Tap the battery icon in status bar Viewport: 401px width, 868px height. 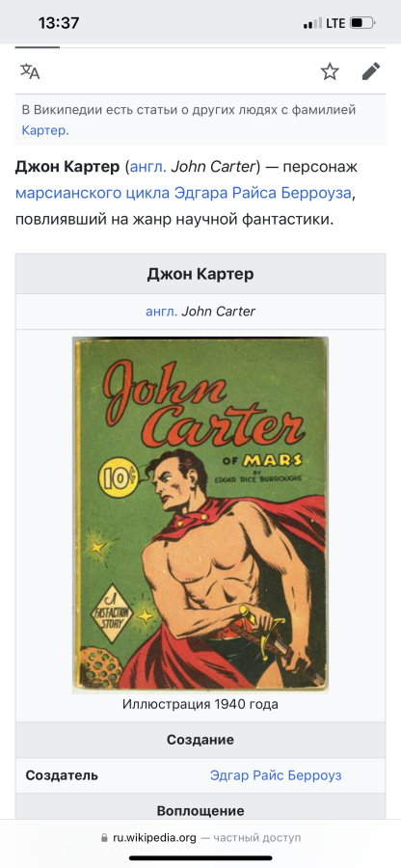(363, 23)
